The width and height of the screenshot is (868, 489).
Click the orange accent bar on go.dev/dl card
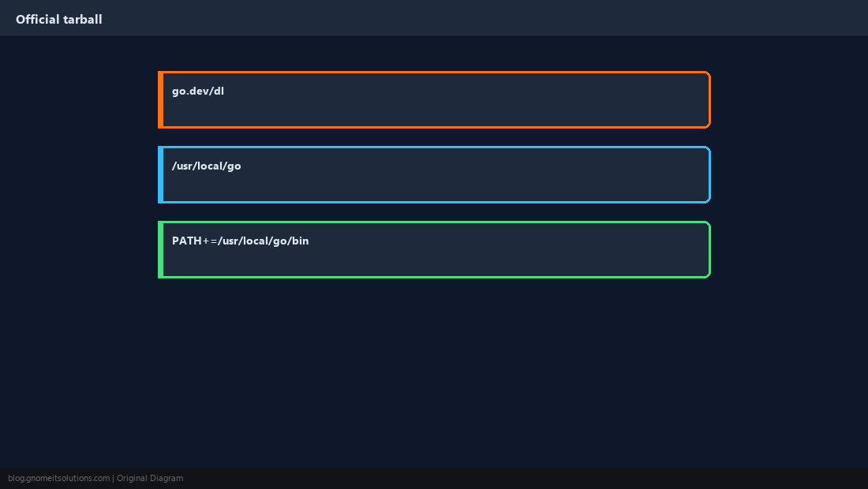click(160, 99)
